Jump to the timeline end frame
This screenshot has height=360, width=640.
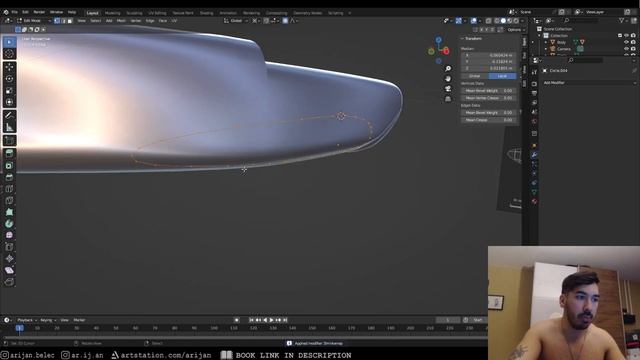click(285, 320)
